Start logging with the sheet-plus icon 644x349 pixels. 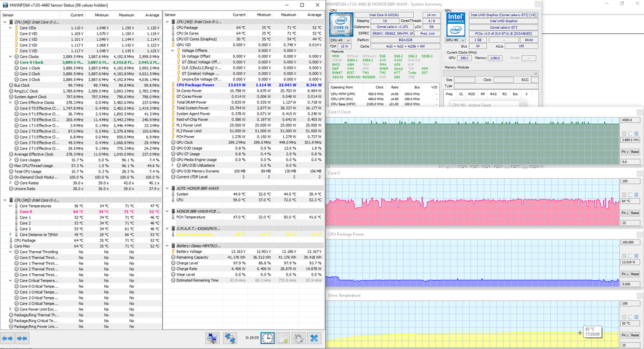coord(283,338)
